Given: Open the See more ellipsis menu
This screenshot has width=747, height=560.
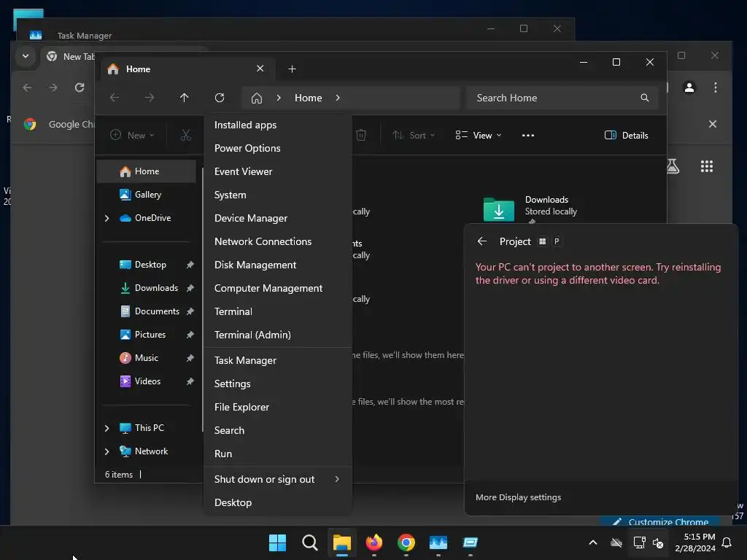Looking at the screenshot, I should 528,135.
